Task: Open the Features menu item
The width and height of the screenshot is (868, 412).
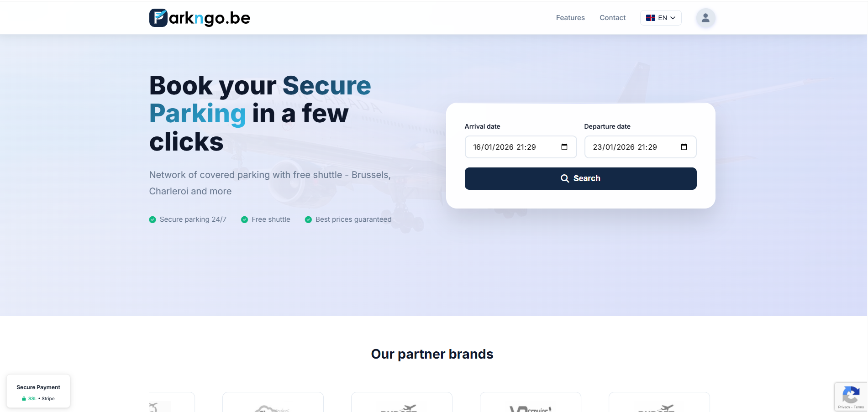Action: click(x=570, y=18)
